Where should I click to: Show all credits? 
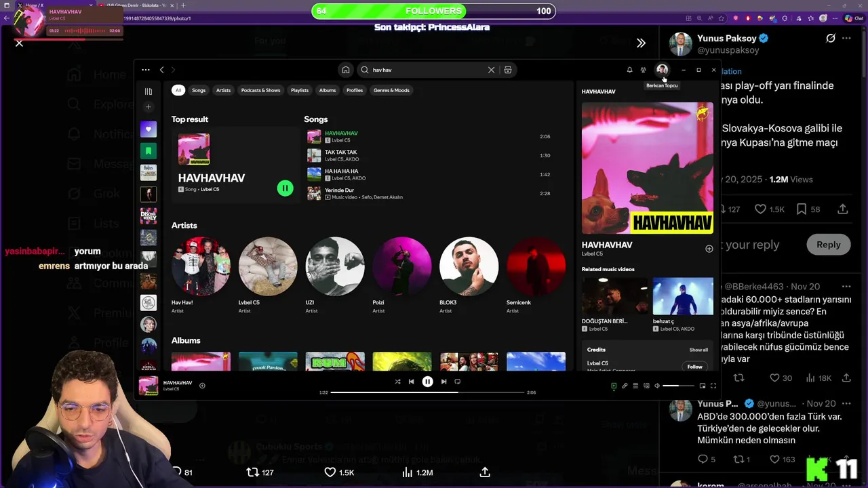coord(698,350)
